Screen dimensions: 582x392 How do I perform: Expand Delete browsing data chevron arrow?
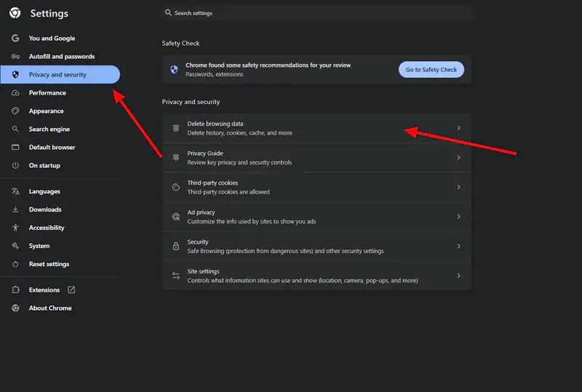458,128
